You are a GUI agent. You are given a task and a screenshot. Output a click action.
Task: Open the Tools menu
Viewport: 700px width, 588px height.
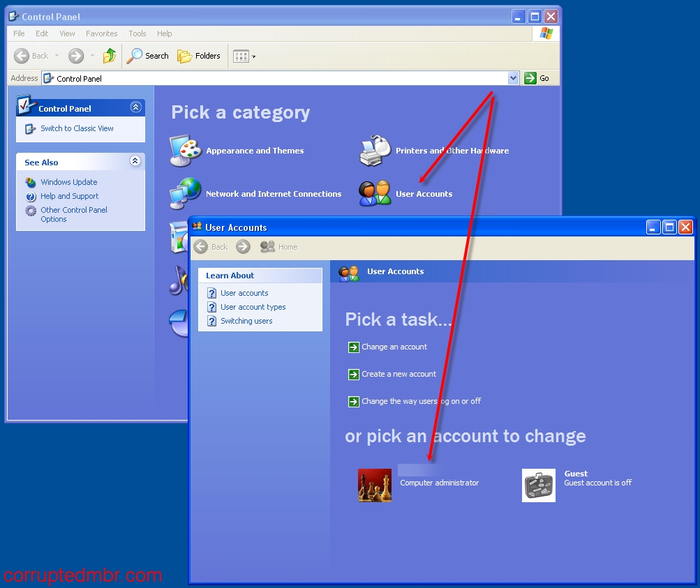(137, 33)
